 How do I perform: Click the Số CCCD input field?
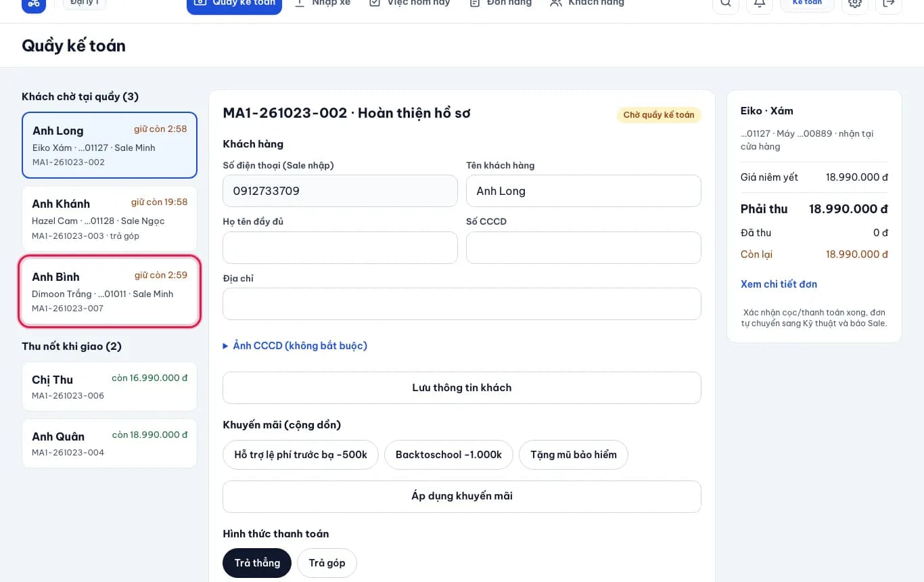[x=584, y=248]
